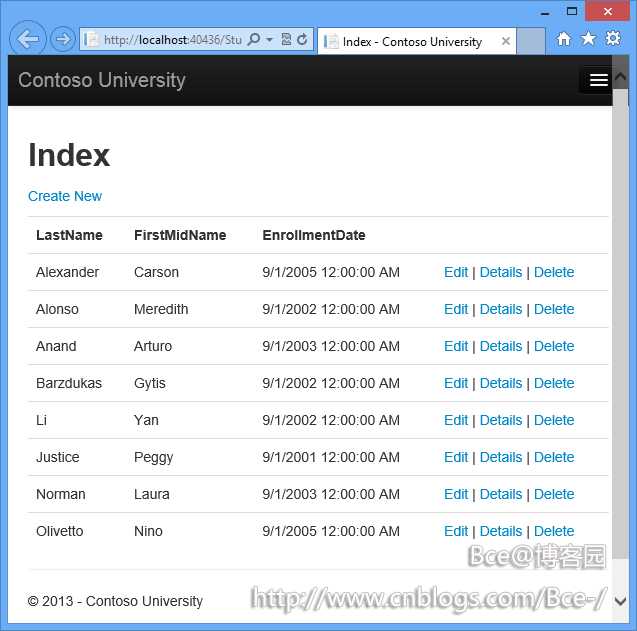This screenshot has width=637, height=631.
Task: Click the scrollbar up arrow
Action: (620, 76)
